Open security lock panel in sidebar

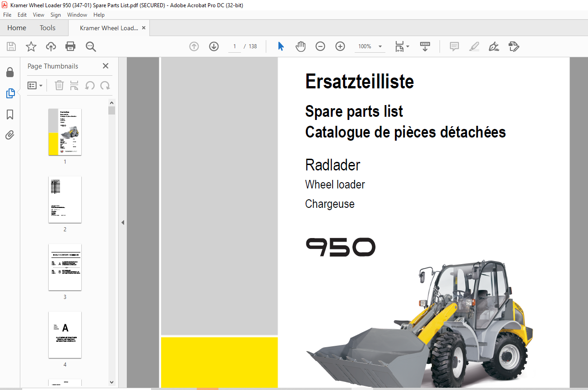pyautogui.click(x=10, y=72)
